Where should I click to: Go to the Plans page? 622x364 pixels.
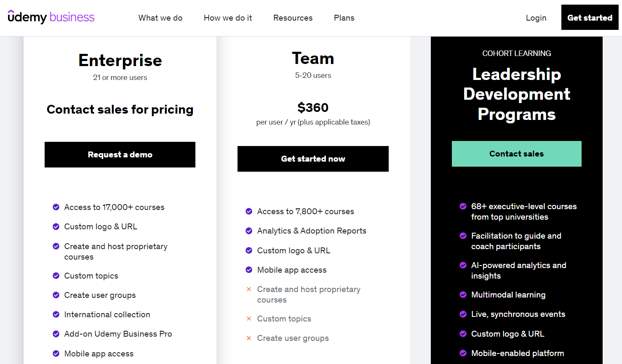344,18
